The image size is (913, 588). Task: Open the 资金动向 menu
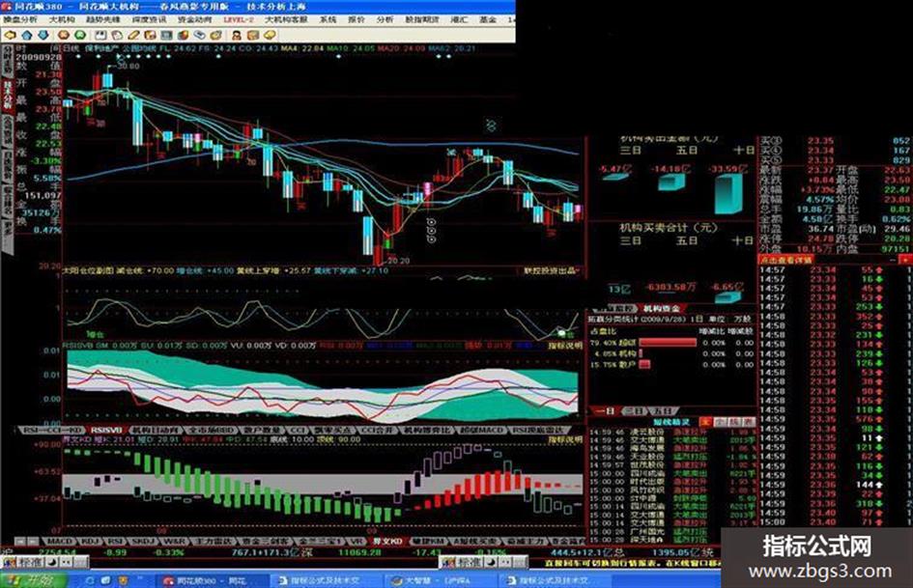click(195, 19)
